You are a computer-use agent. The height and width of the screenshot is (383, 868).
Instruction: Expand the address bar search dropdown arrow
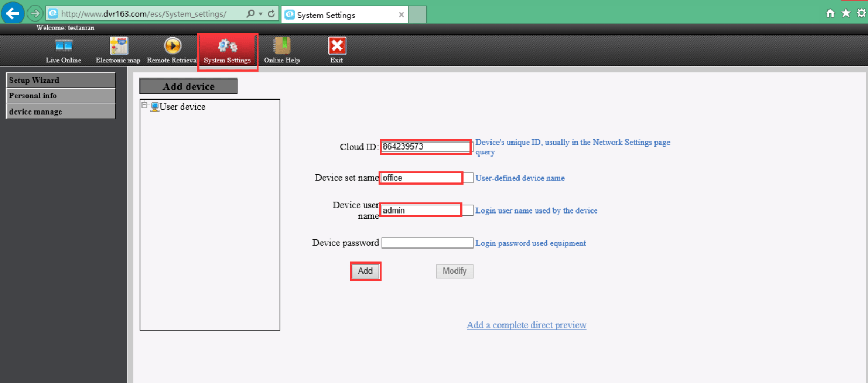tap(261, 13)
